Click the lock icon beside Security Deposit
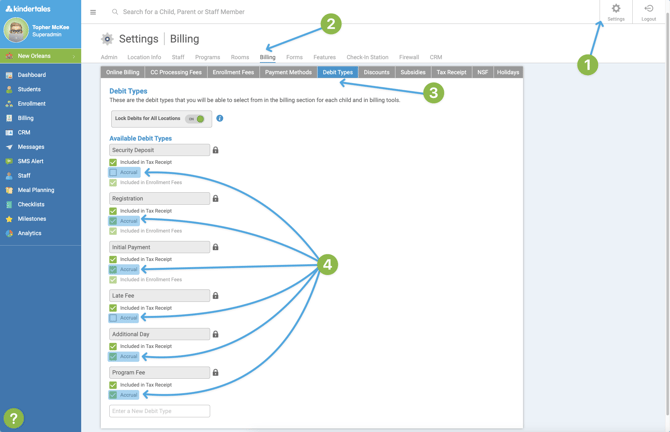670x432 pixels. click(x=215, y=150)
